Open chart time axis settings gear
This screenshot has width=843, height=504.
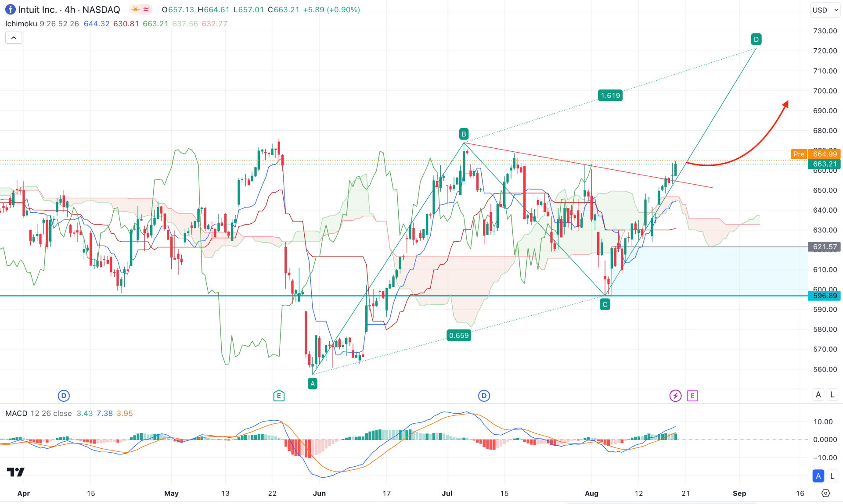[825, 493]
